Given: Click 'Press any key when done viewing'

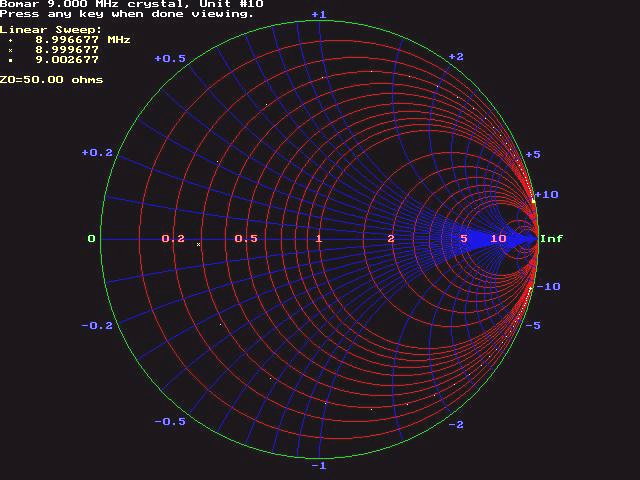Looking at the screenshot, I should (x=127, y=14).
